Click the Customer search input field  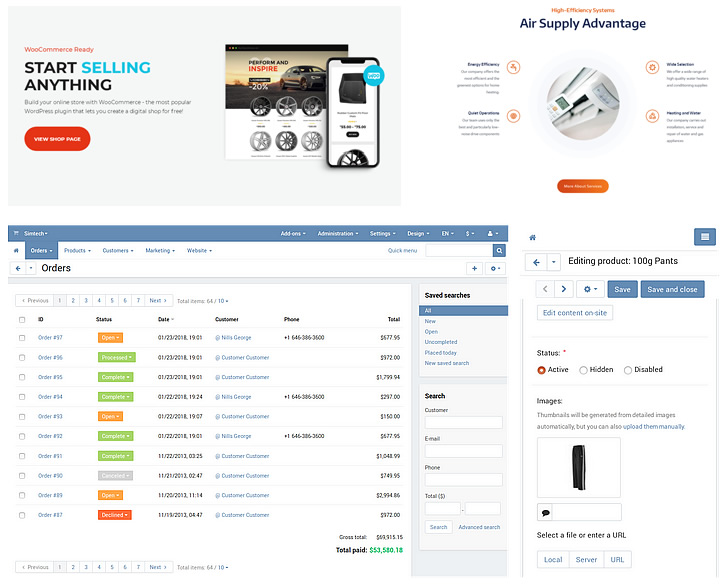point(463,423)
